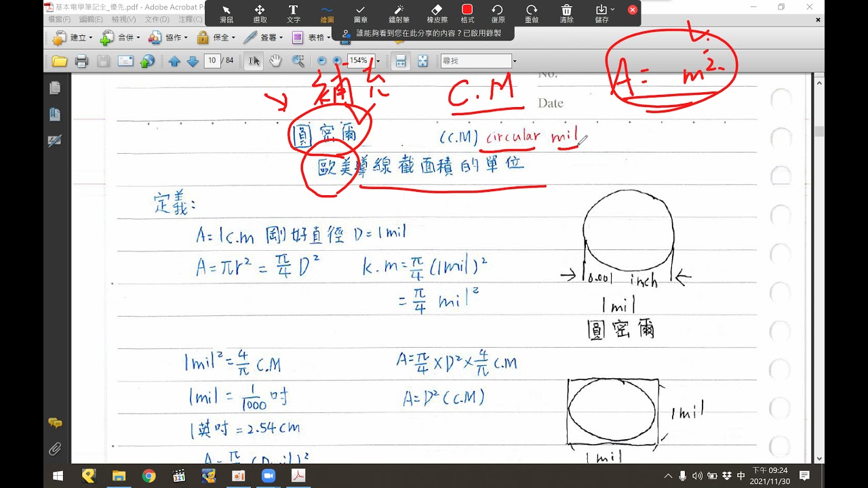Send PDF by email envelope icon
868x488 pixels.
pyautogui.click(x=125, y=61)
